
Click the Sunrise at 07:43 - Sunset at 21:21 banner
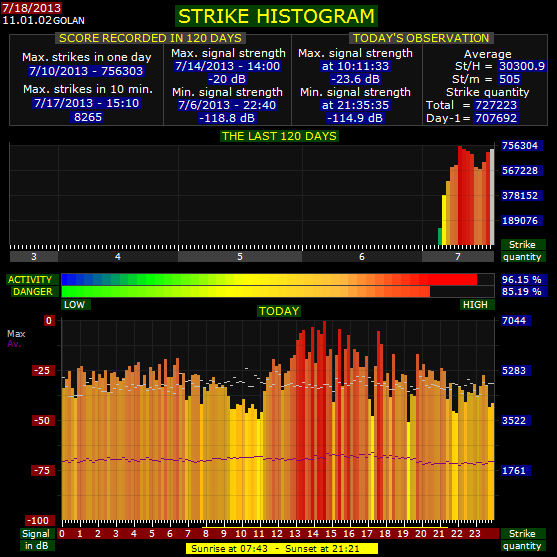[x=282, y=548]
